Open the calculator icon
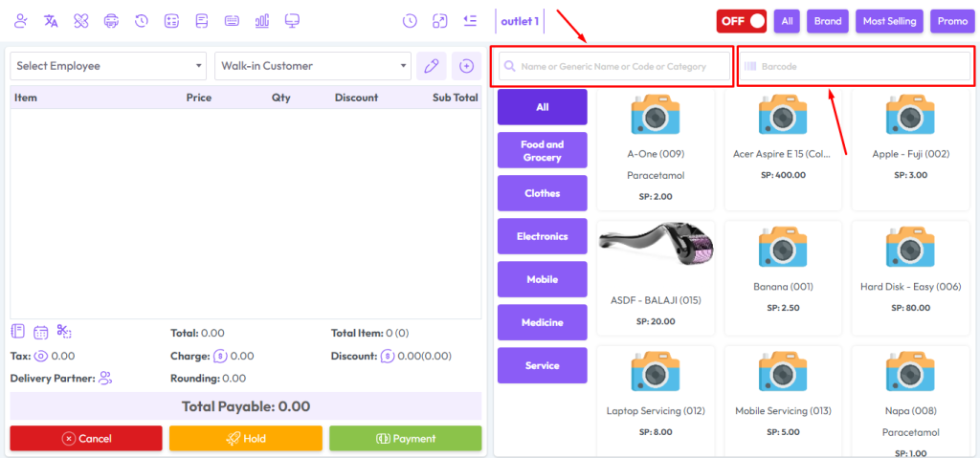Screen dimensions: 980x458 171,21
